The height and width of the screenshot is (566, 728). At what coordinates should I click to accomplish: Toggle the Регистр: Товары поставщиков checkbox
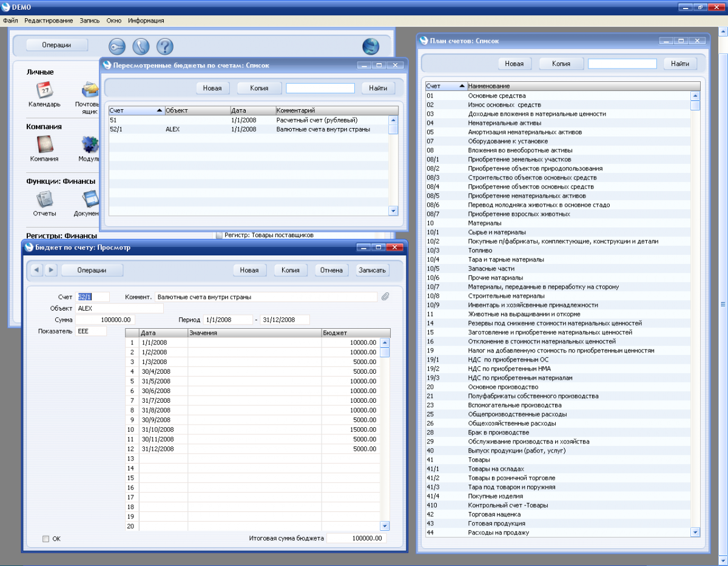coord(220,235)
